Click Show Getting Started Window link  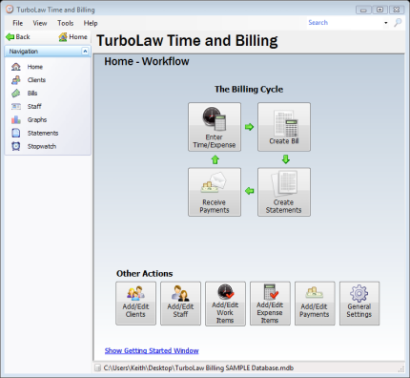click(x=152, y=351)
